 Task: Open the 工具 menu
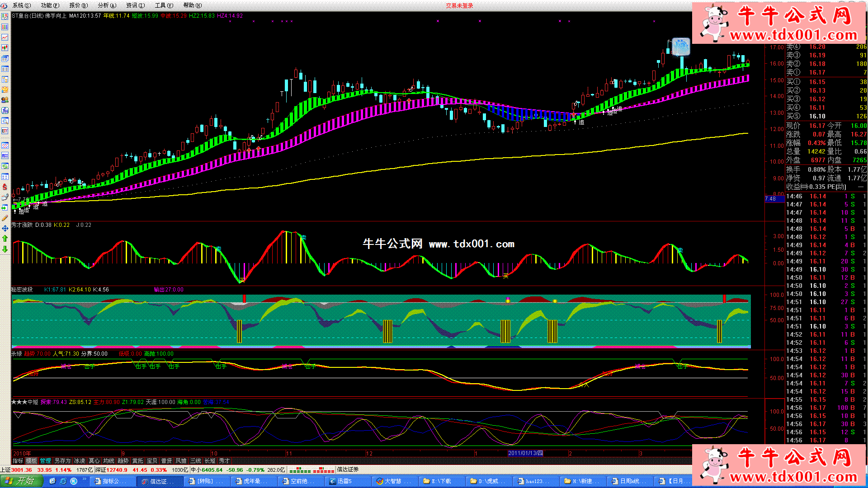click(164, 5)
